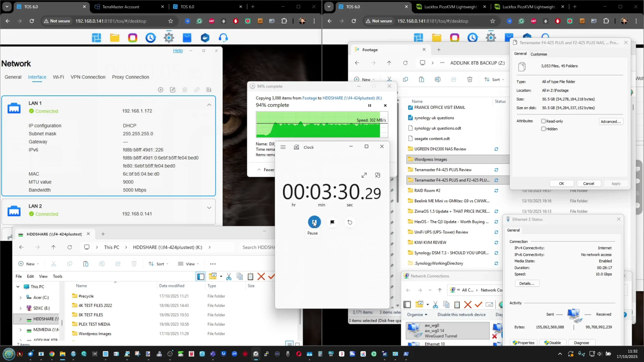The height and width of the screenshot is (362, 644).
Task: Pause the running stopwatch
Action: pos(314,222)
